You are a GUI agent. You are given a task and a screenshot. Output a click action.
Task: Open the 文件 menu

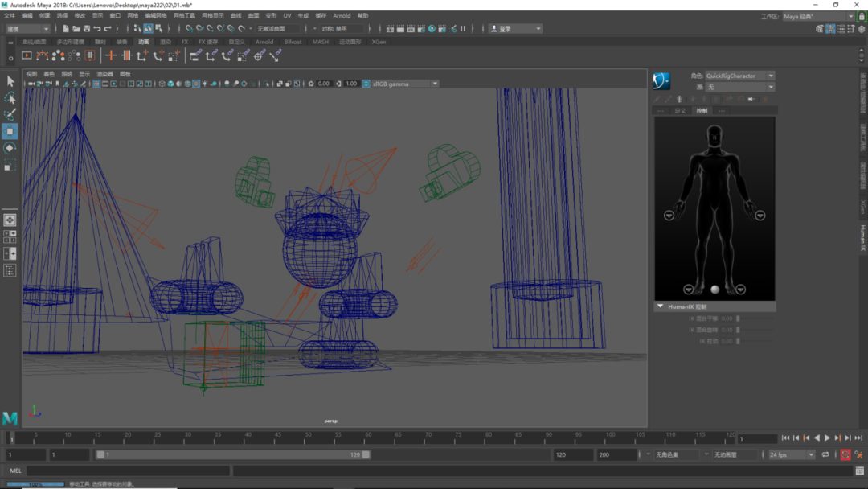coord(10,16)
